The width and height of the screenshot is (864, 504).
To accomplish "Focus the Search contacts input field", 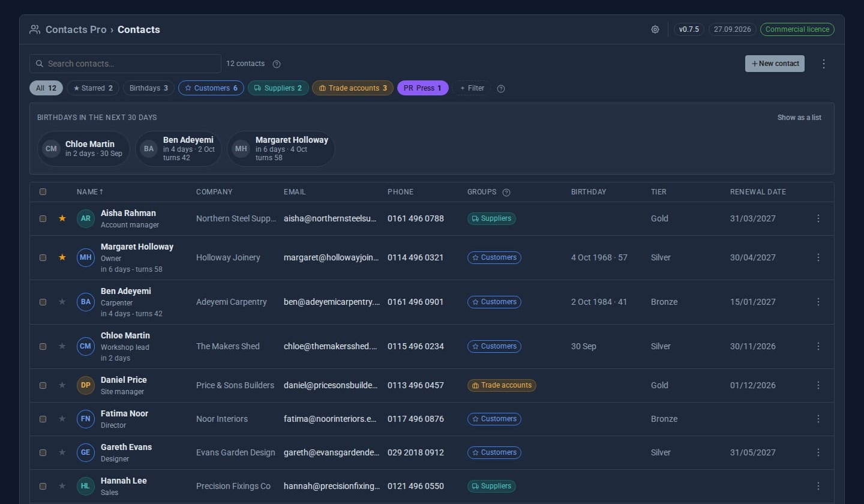I will pyautogui.click(x=125, y=64).
